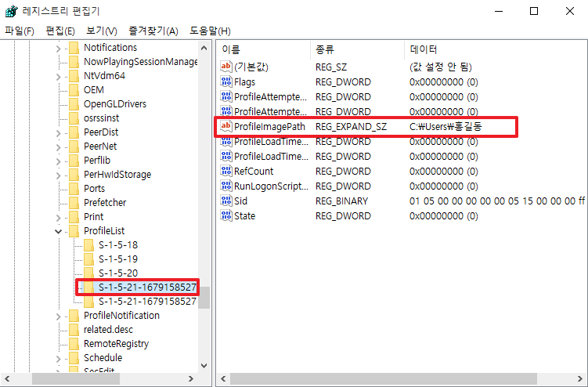Click the Flags DWORD value icon

point(226,81)
